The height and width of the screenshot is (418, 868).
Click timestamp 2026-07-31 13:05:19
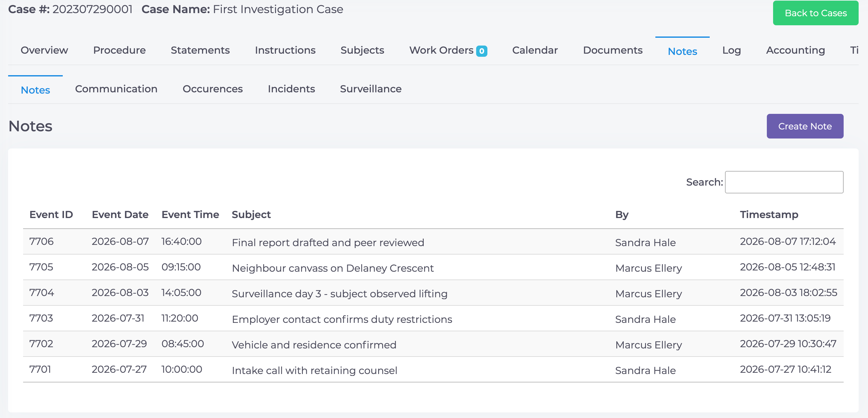point(785,318)
